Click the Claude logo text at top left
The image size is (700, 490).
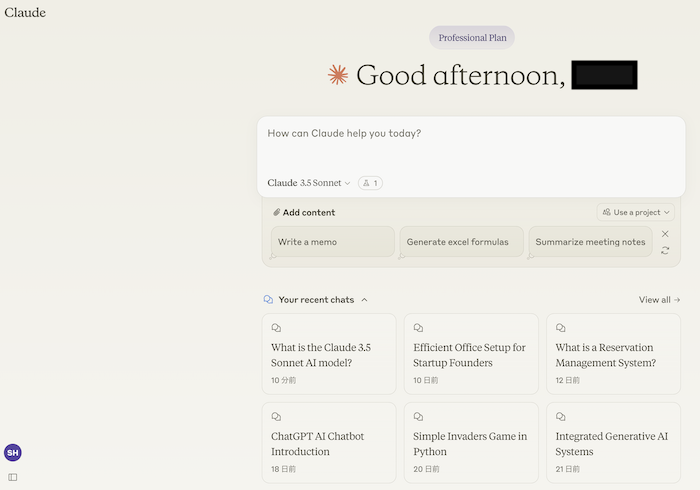pyautogui.click(x=25, y=13)
